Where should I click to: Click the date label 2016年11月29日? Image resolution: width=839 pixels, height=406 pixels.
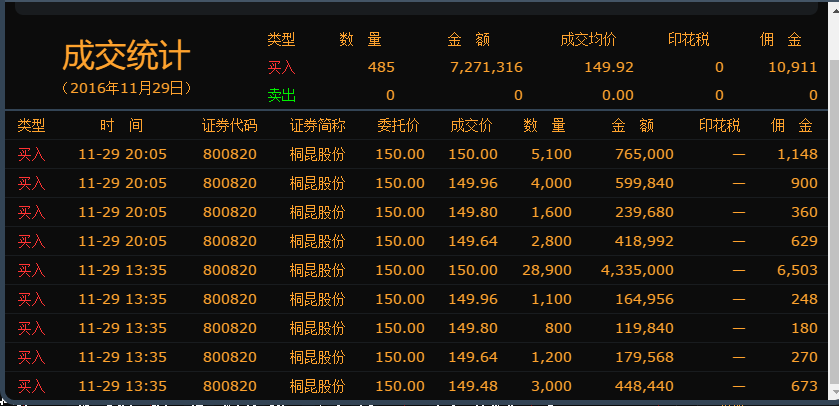[126, 88]
